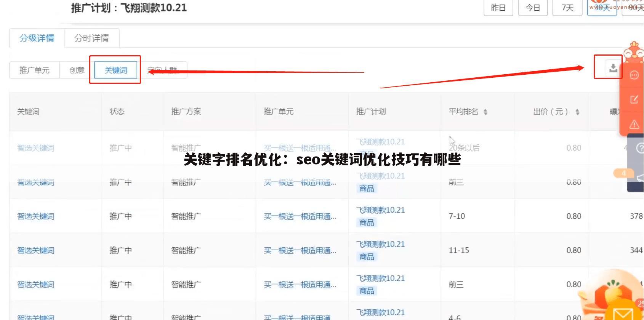Choose the 7天 date range button
Image resolution: width=644 pixels, height=320 pixels.
click(x=567, y=8)
